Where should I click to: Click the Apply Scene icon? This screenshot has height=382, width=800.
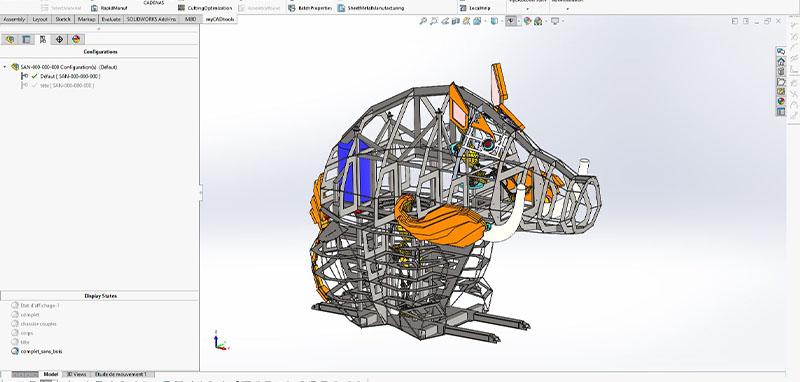538,21
